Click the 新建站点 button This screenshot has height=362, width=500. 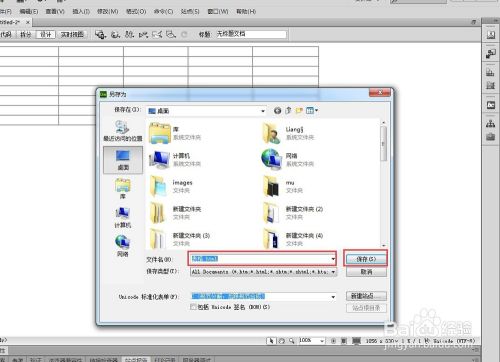pos(366,296)
